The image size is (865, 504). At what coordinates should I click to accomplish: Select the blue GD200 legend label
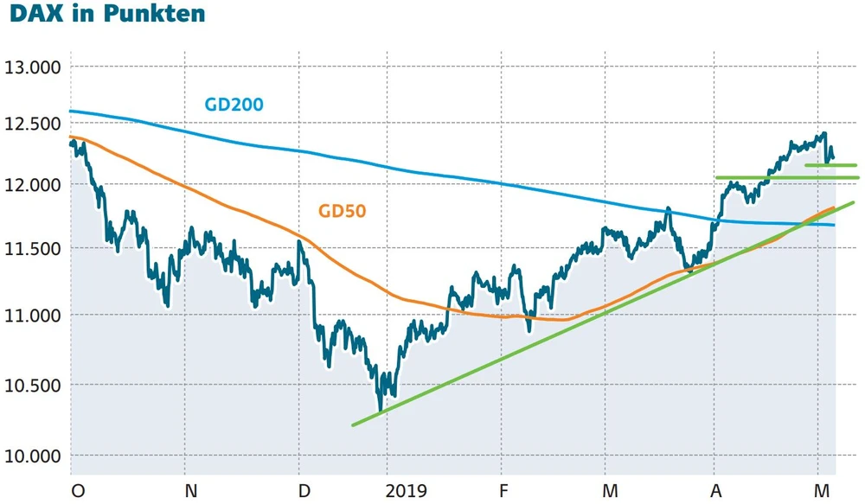tap(234, 105)
